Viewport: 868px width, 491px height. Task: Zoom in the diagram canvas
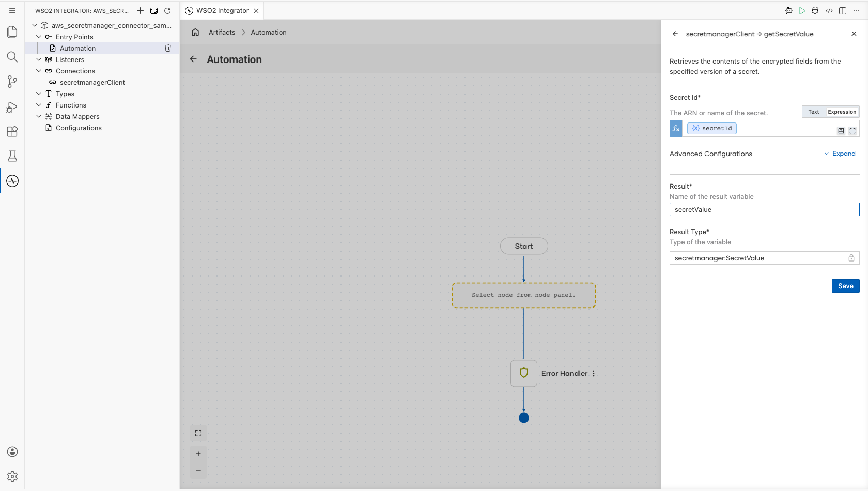click(x=198, y=454)
